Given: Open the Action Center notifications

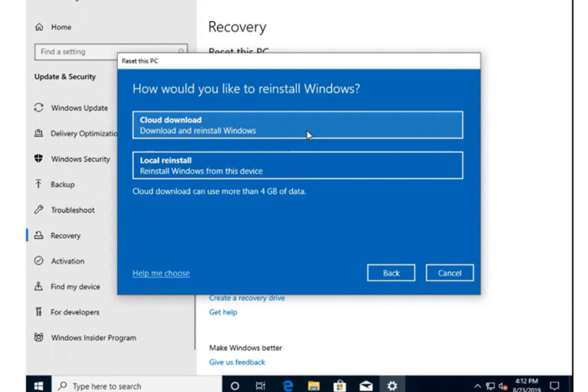Looking at the screenshot, I should 554,385.
